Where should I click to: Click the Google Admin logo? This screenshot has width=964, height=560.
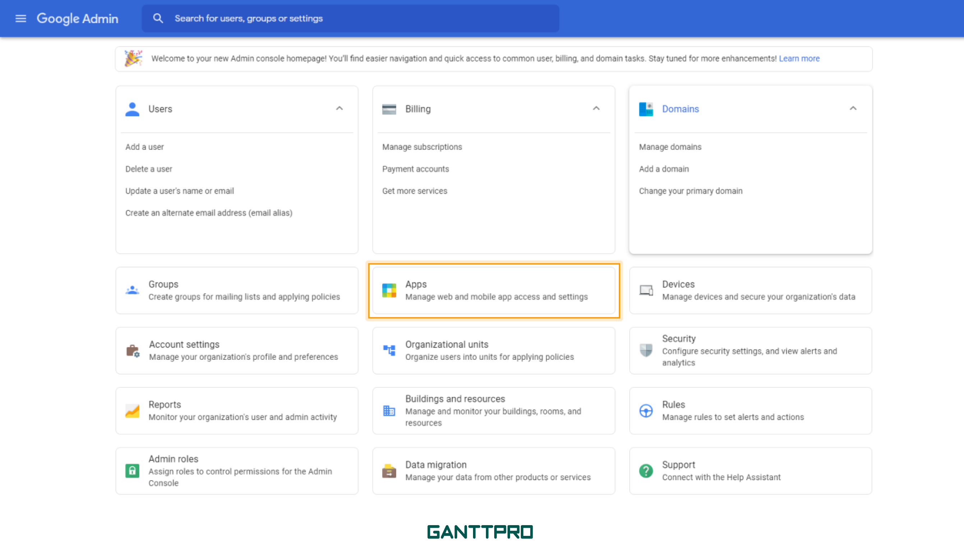pyautogui.click(x=77, y=18)
